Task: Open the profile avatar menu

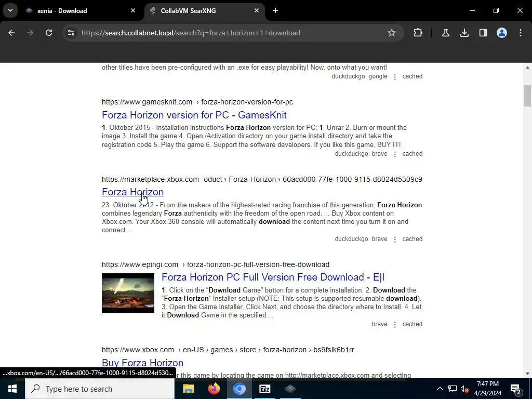Action: 502,33
